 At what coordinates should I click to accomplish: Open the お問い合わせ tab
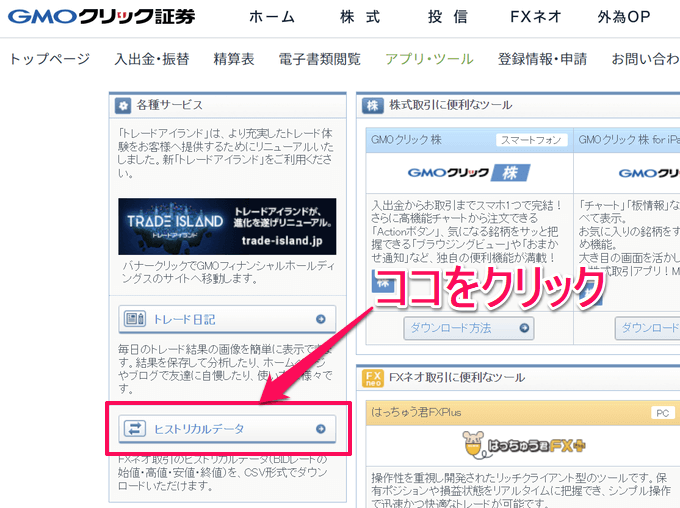(x=645, y=59)
